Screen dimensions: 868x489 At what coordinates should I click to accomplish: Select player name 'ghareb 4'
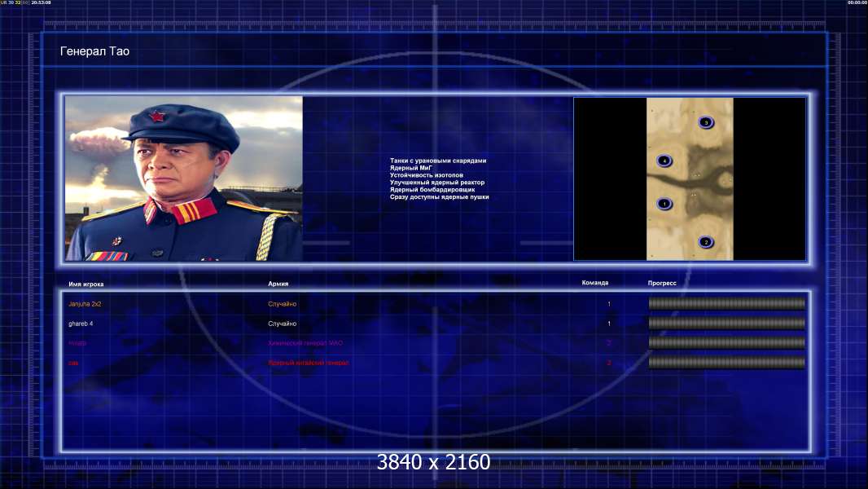tap(81, 324)
